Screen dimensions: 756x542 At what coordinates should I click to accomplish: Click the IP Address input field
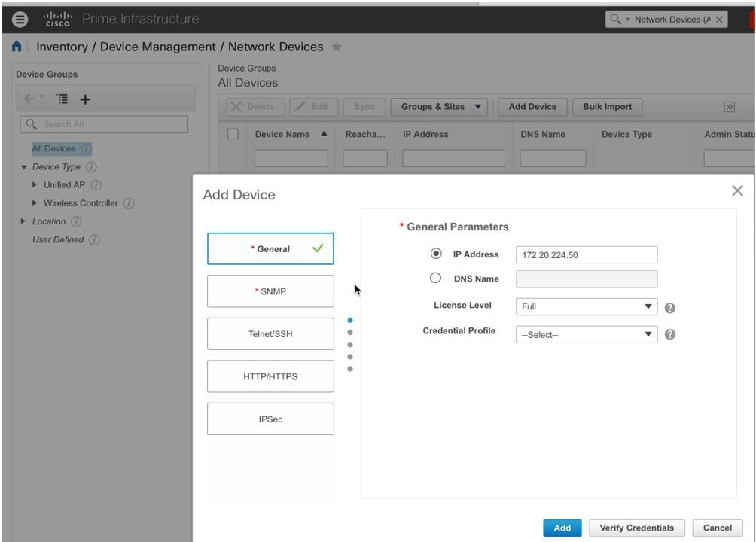(587, 254)
